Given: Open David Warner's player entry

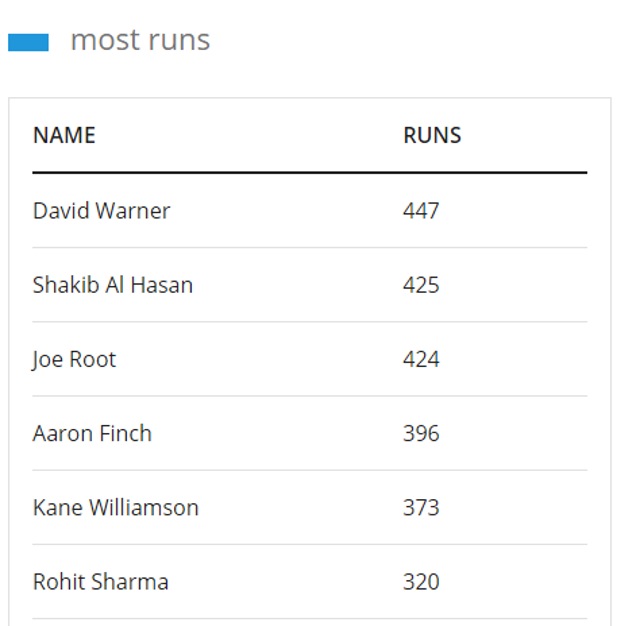Looking at the screenshot, I should [x=101, y=211].
